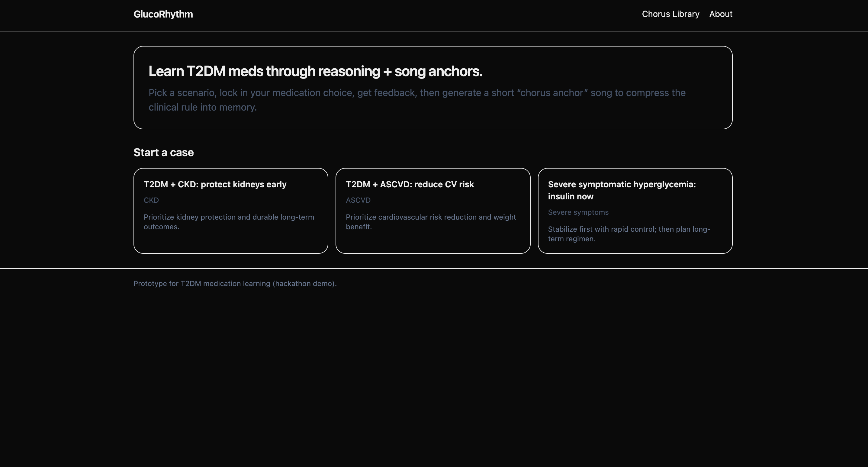
Task: Select the "reduce CV risk" card title
Action: 410,184
